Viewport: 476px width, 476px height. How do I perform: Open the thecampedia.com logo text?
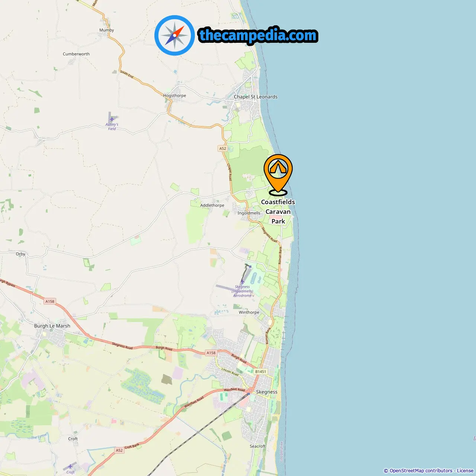(258, 35)
